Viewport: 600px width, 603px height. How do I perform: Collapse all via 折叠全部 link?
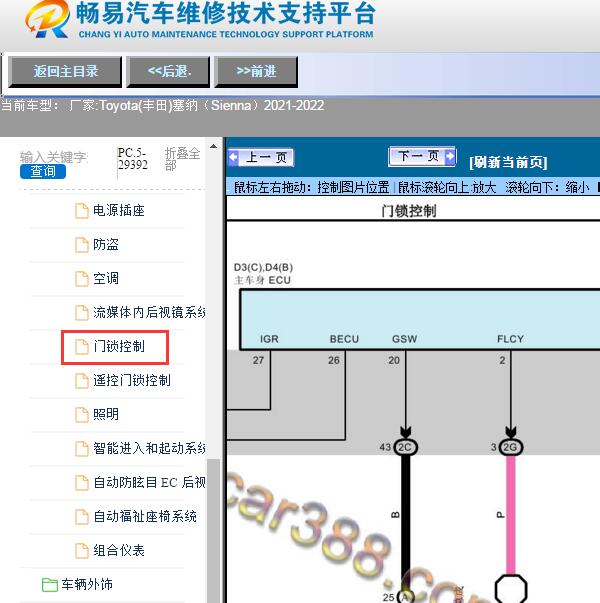[182, 159]
